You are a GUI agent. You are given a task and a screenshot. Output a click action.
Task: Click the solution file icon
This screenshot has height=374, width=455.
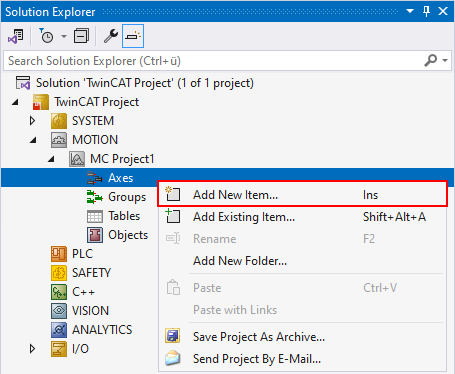pyautogui.click(x=23, y=83)
